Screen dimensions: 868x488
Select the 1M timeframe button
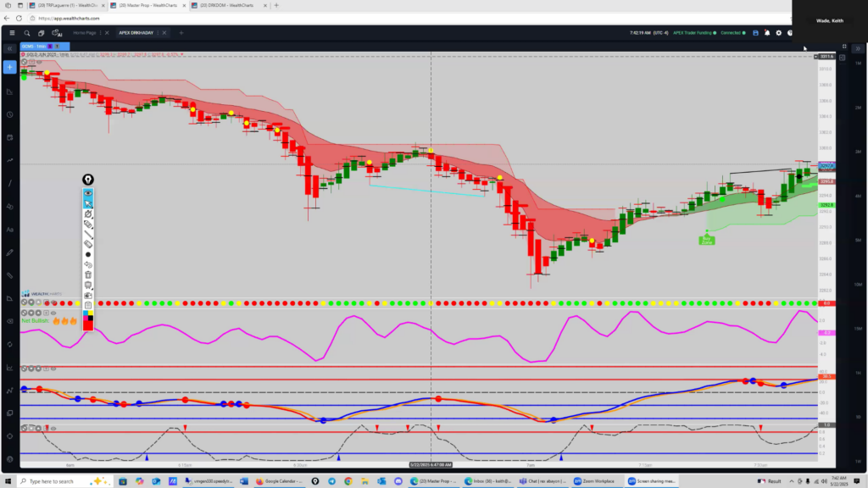click(858, 63)
